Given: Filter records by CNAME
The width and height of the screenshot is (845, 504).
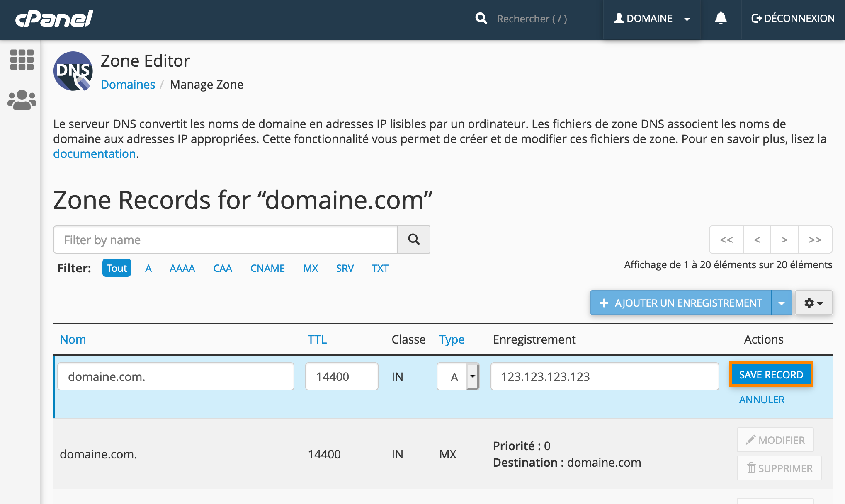Looking at the screenshot, I should point(267,268).
